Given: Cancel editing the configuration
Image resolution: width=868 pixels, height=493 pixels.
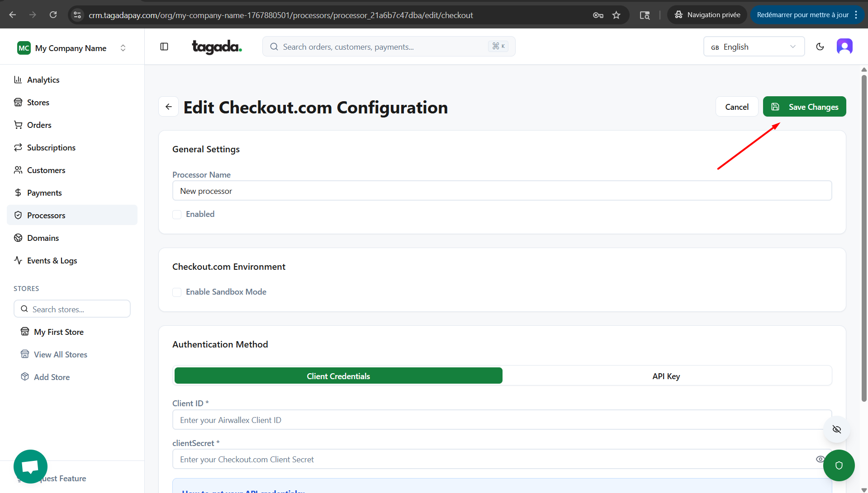Looking at the screenshot, I should tap(736, 107).
